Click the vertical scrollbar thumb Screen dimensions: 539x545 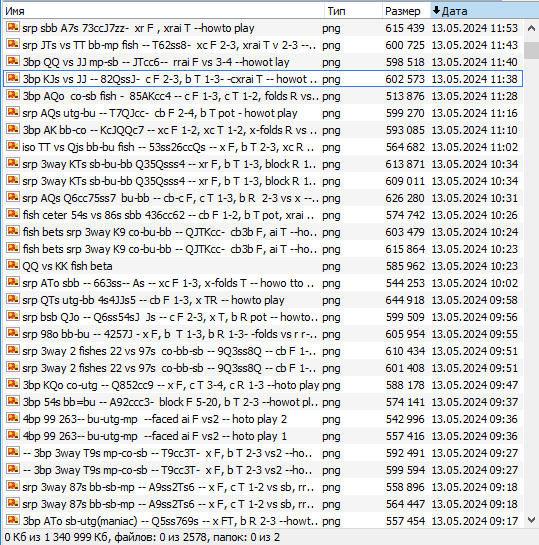[531, 50]
